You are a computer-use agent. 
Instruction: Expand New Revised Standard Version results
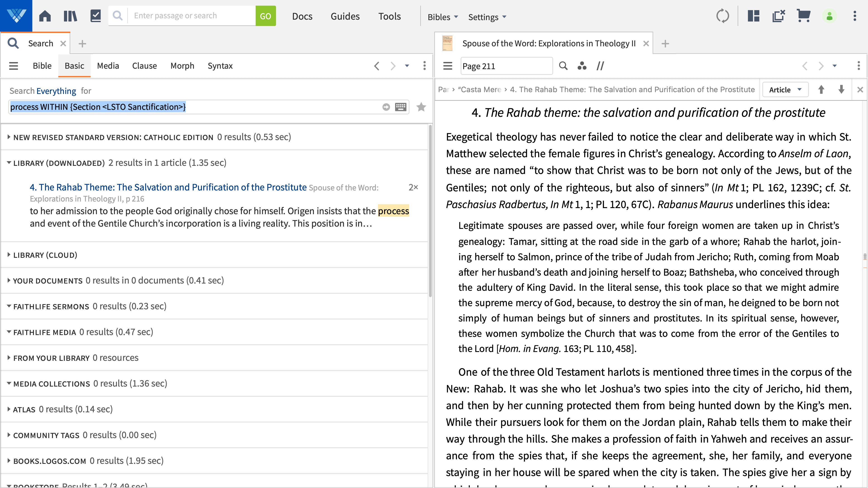pos(9,137)
